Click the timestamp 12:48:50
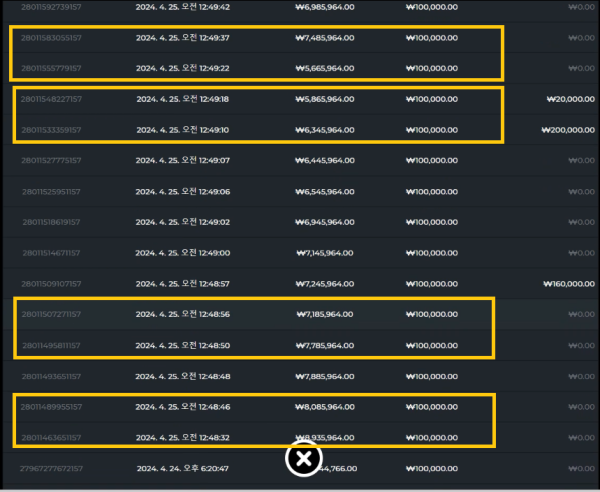The width and height of the screenshot is (600, 492). tap(214, 346)
